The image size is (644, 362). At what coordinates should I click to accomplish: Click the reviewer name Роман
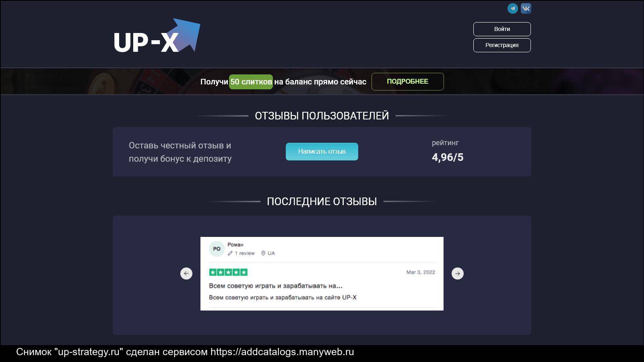tap(235, 245)
